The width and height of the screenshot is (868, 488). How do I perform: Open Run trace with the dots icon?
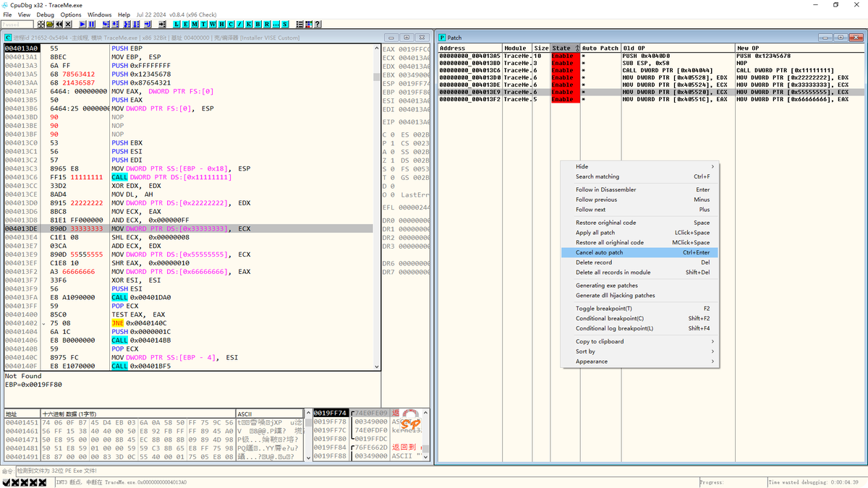pyautogui.click(x=276, y=24)
